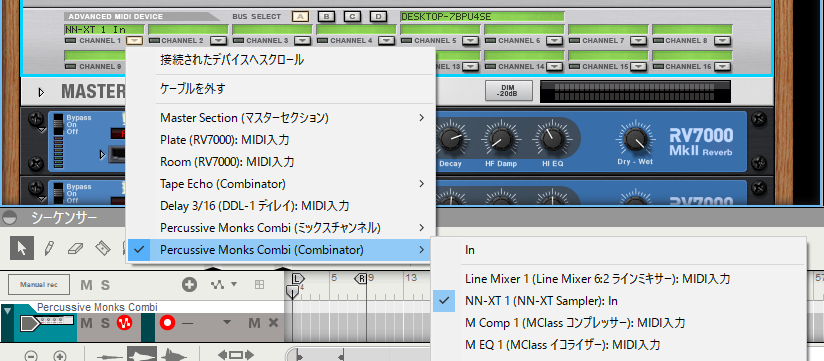Solo the Percussive Monks Combi track
824x361 pixels.
pos(105,323)
